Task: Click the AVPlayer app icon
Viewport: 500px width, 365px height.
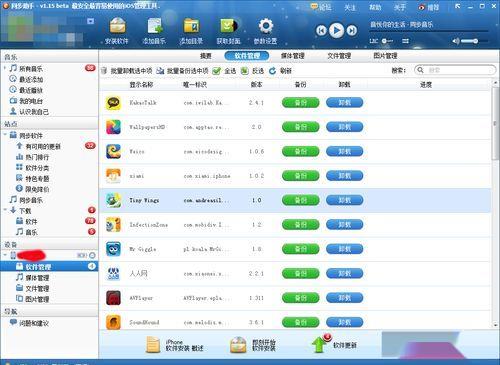Action: [x=113, y=298]
